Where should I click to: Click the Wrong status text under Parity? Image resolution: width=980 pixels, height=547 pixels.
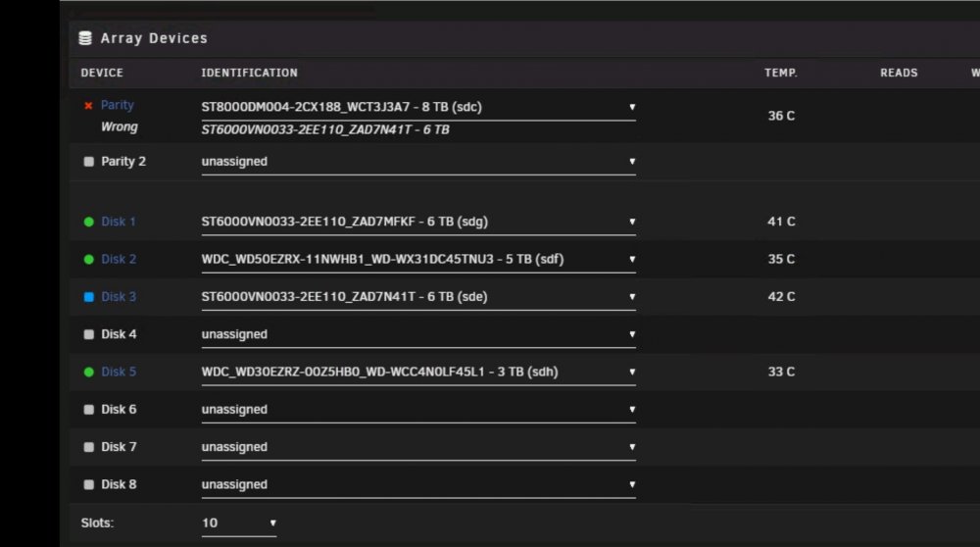point(119,126)
